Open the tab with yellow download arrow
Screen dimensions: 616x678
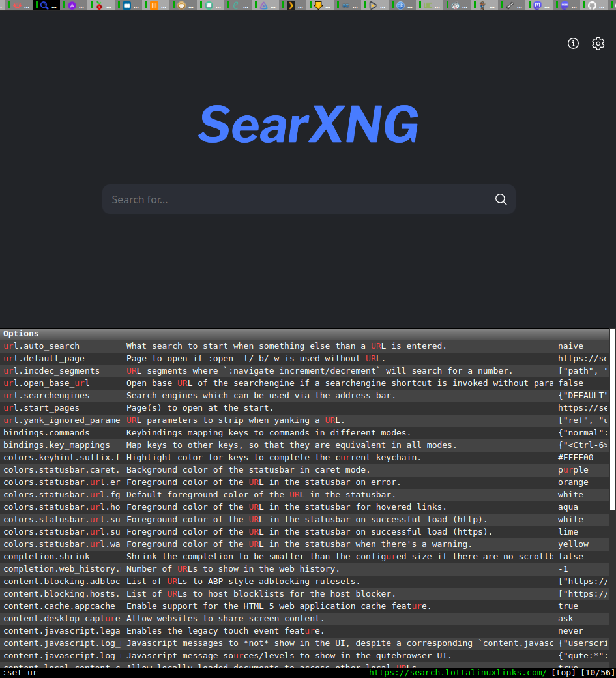pos(318,5)
